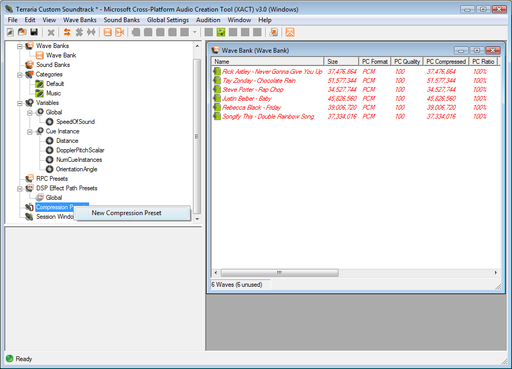This screenshot has width=512, height=369.
Task: Click the orange Wave Bank item icon in tree
Action: click(x=40, y=55)
